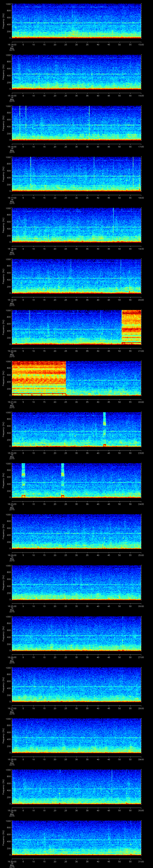Click the 16:24:00 start time label
This screenshot has height=868, width=153.
coord(12,555)
